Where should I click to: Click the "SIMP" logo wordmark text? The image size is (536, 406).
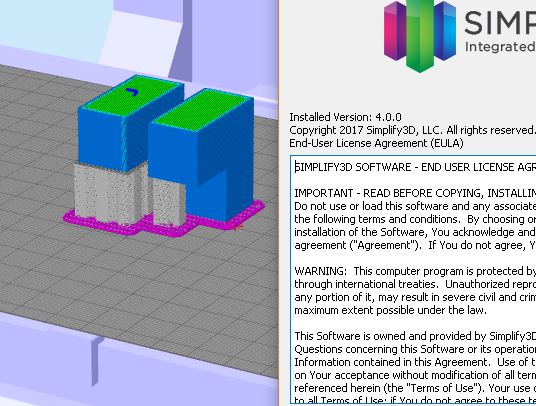[x=500, y=23]
